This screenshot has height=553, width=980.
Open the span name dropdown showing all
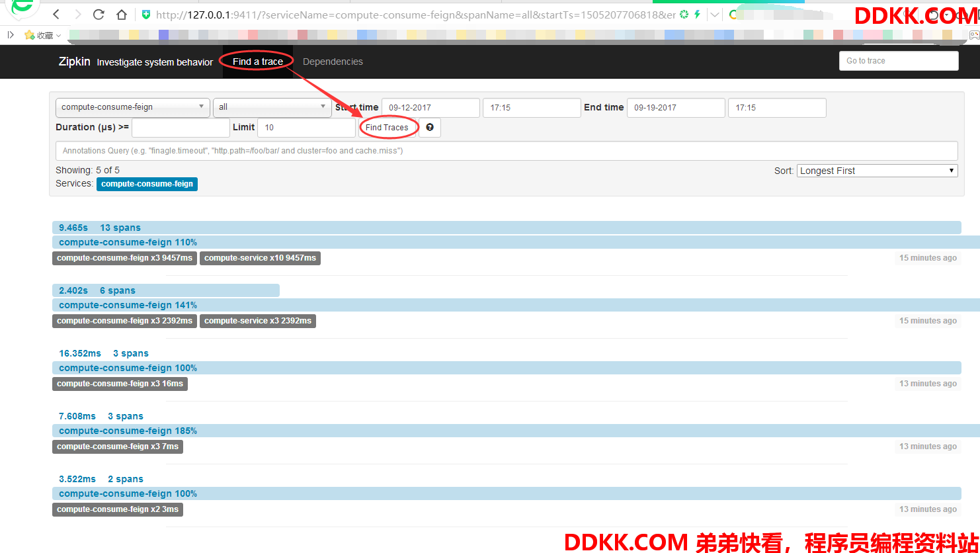click(272, 107)
